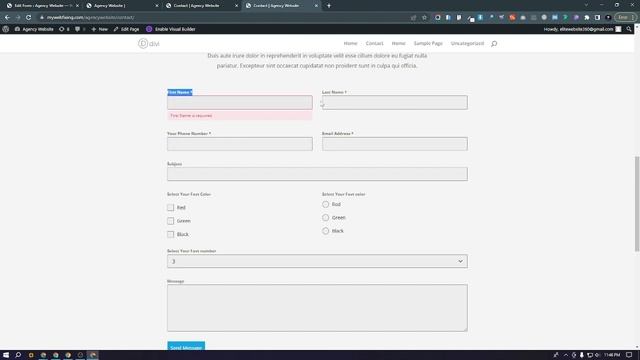Expand the Select Your Font number dropdown
Image resolution: width=640 pixels, height=360 pixels.
coord(317,261)
